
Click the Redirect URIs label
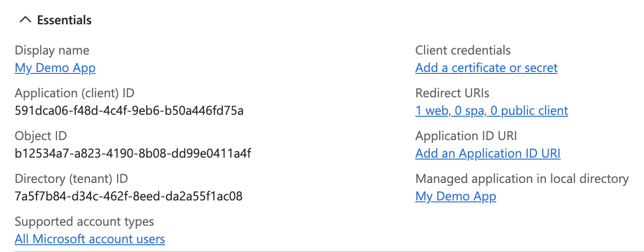(x=452, y=93)
